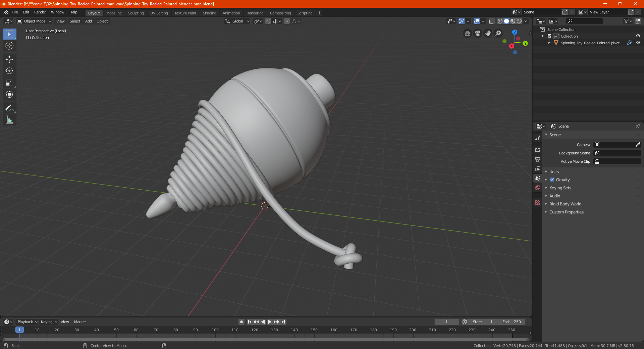Toggle snapping magnet in viewport header
Viewport: 644px width, 349px height.
click(268, 21)
